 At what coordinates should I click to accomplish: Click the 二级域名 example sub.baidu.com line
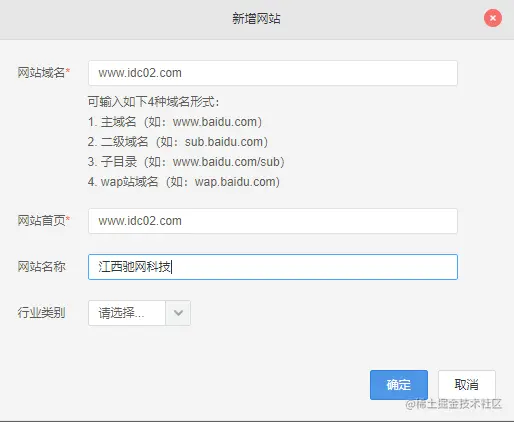(x=178, y=142)
